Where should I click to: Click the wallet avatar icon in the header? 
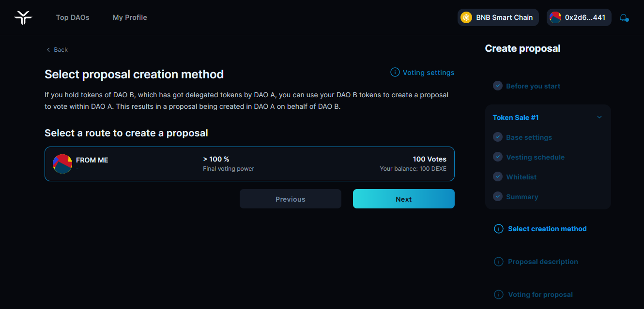(555, 17)
